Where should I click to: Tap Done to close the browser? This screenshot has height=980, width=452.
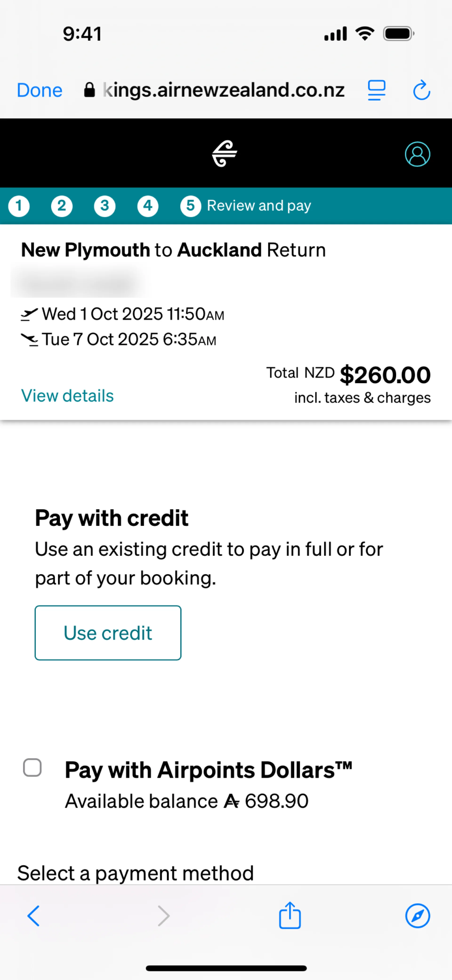tap(40, 91)
